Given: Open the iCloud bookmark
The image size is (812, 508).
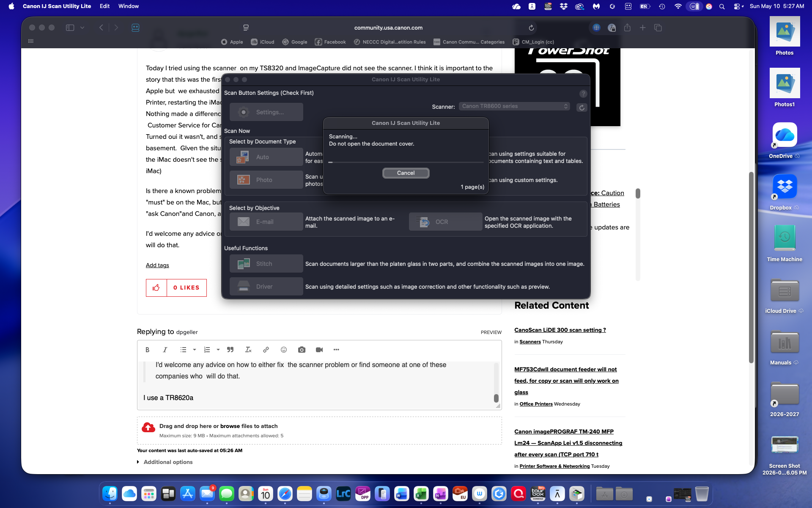Looking at the screenshot, I should point(263,42).
